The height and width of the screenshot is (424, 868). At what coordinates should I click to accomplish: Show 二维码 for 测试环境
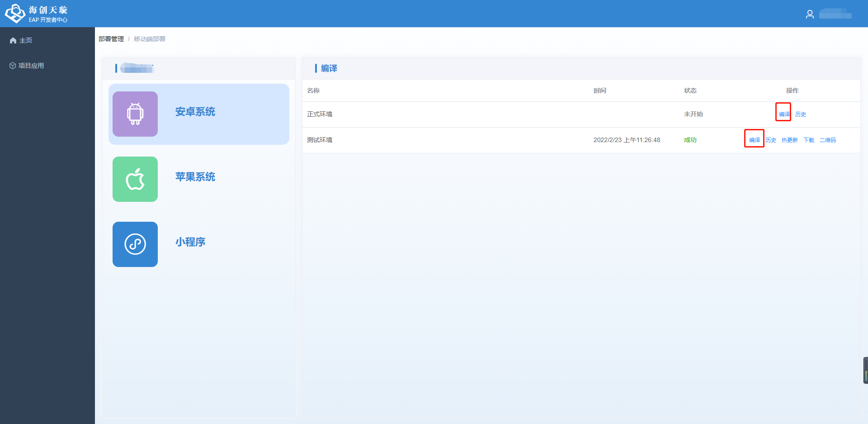(x=828, y=140)
